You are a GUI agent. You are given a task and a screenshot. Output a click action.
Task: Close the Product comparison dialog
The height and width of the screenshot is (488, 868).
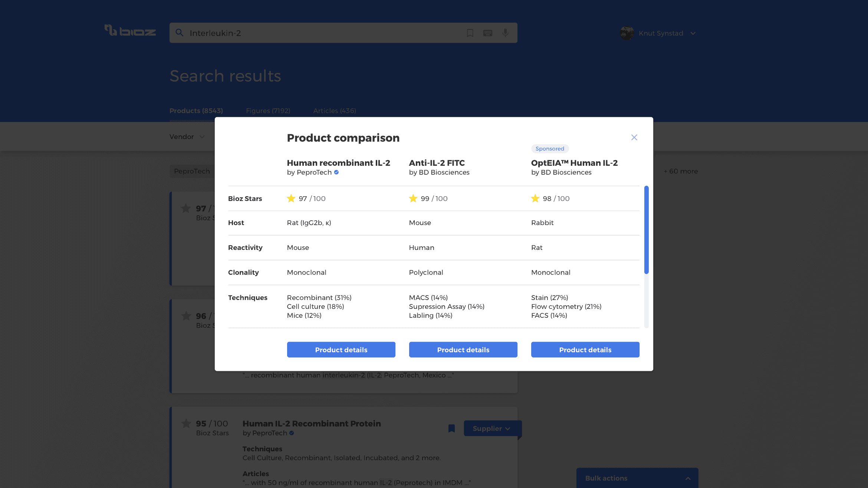pyautogui.click(x=634, y=138)
